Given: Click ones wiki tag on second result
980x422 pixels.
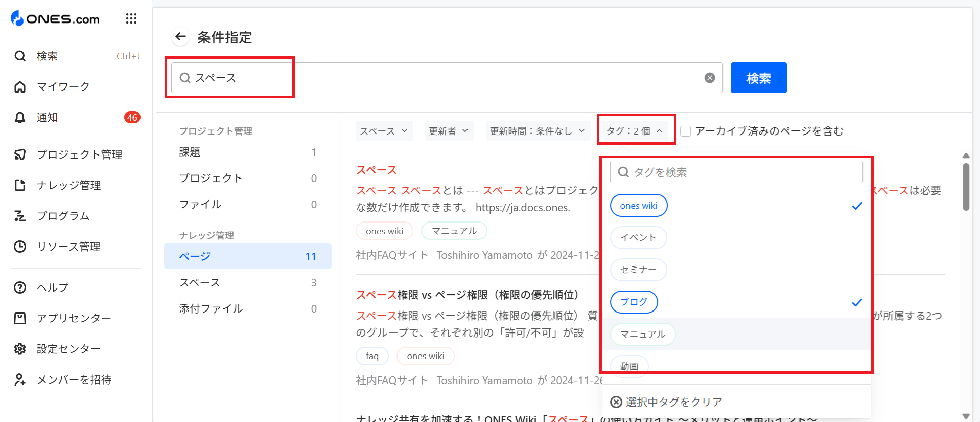Looking at the screenshot, I should (x=426, y=356).
